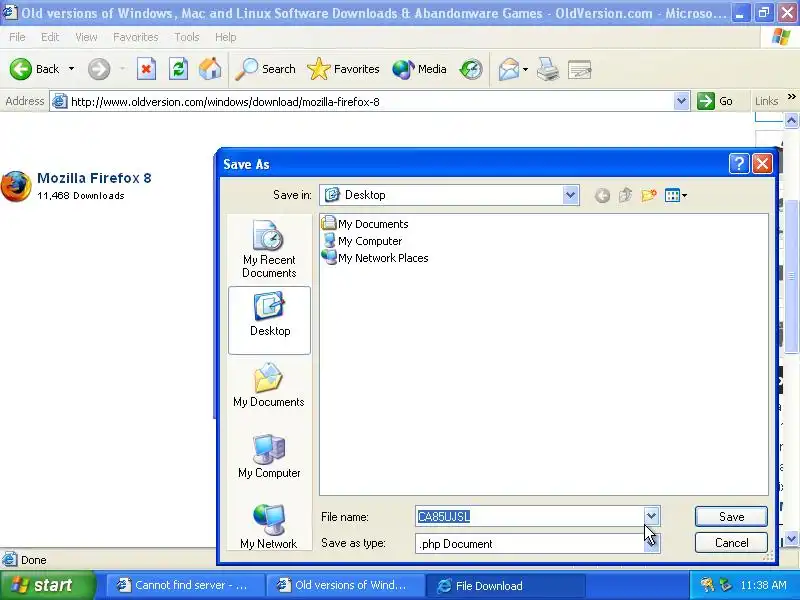The image size is (800, 600).
Task: Click the grayed Forward arrow icon
Action: [98, 69]
